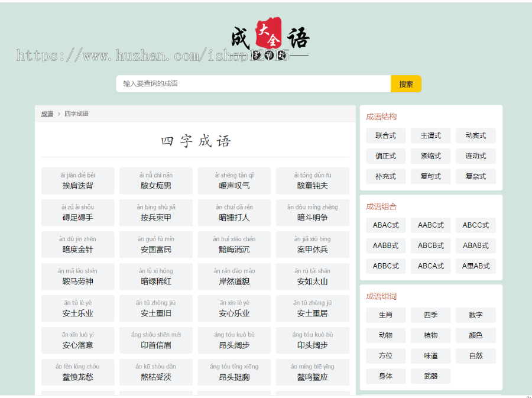Click the 成语大全 site logo

click(x=270, y=38)
